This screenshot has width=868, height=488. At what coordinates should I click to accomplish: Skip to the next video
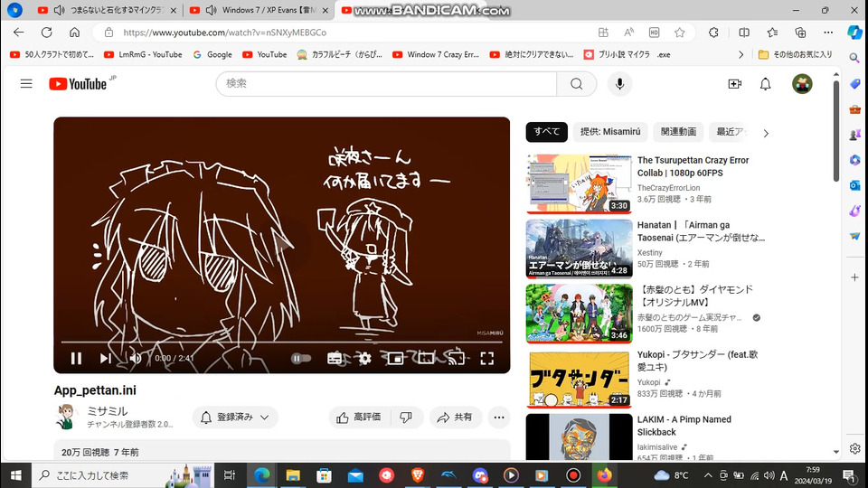click(x=105, y=359)
